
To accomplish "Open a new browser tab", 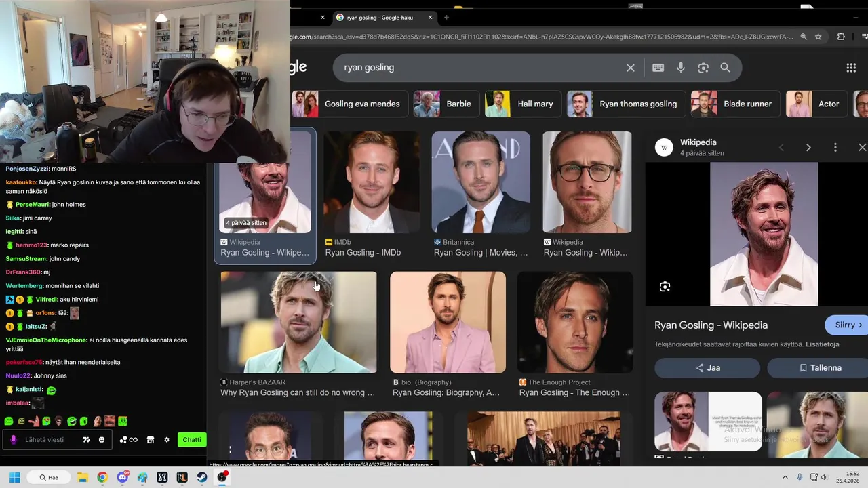I will point(446,18).
